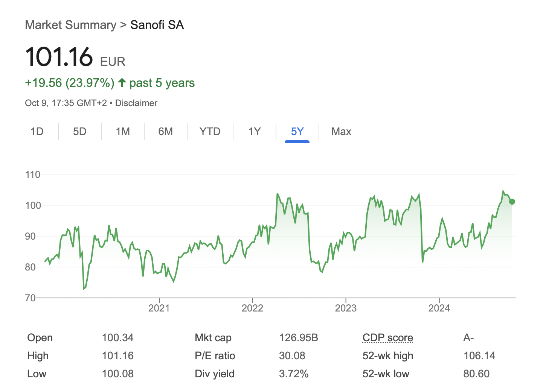
Task: Click the 110 y-axis label
Action: coord(33,175)
